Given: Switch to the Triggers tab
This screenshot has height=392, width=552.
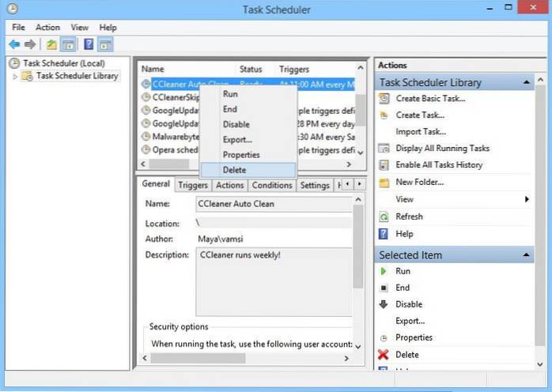Looking at the screenshot, I should [193, 186].
